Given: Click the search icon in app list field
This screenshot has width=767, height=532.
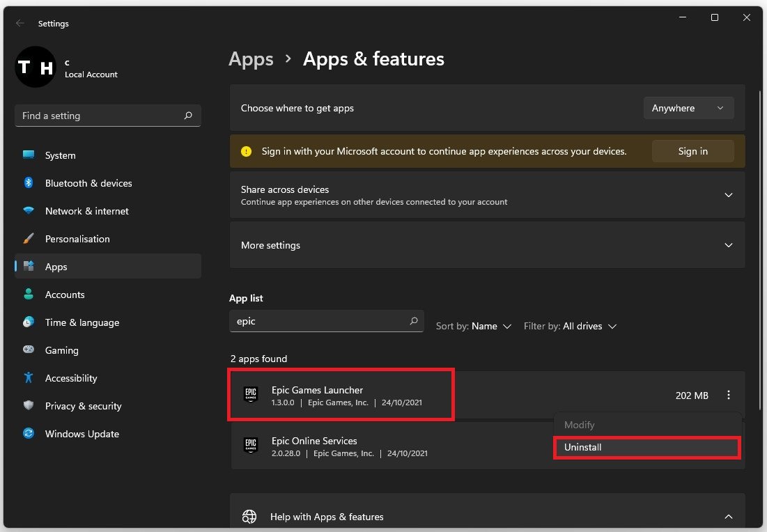Looking at the screenshot, I should pos(414,321).
